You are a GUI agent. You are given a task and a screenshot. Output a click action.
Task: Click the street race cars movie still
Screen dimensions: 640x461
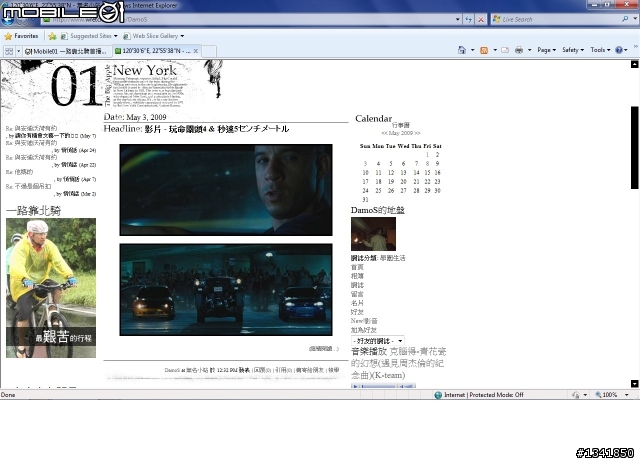pyautogui.click(x=226, y=290)
